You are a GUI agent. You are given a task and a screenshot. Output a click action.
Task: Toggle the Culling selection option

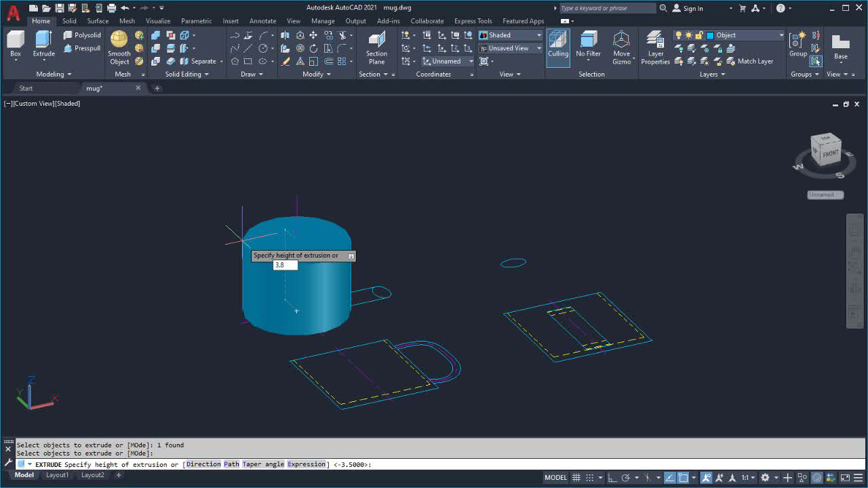pyautogui.click(x=558, y=46)
